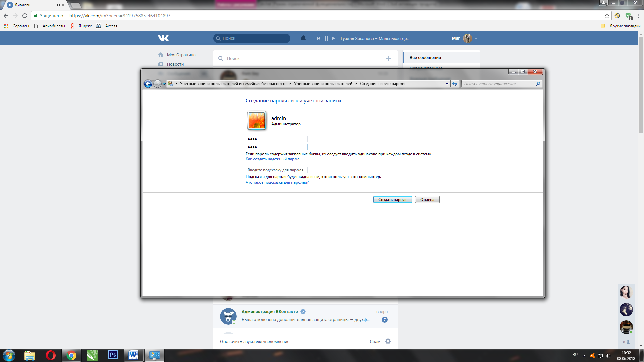Open top friend avatar in chat sidebar
This screenshot has height=362, width=644.
(626, 292)
